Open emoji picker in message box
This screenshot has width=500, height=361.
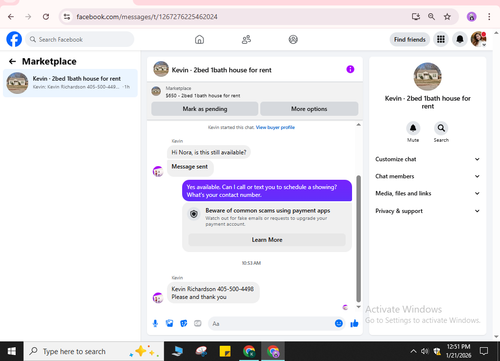click(x=339, y=323)
